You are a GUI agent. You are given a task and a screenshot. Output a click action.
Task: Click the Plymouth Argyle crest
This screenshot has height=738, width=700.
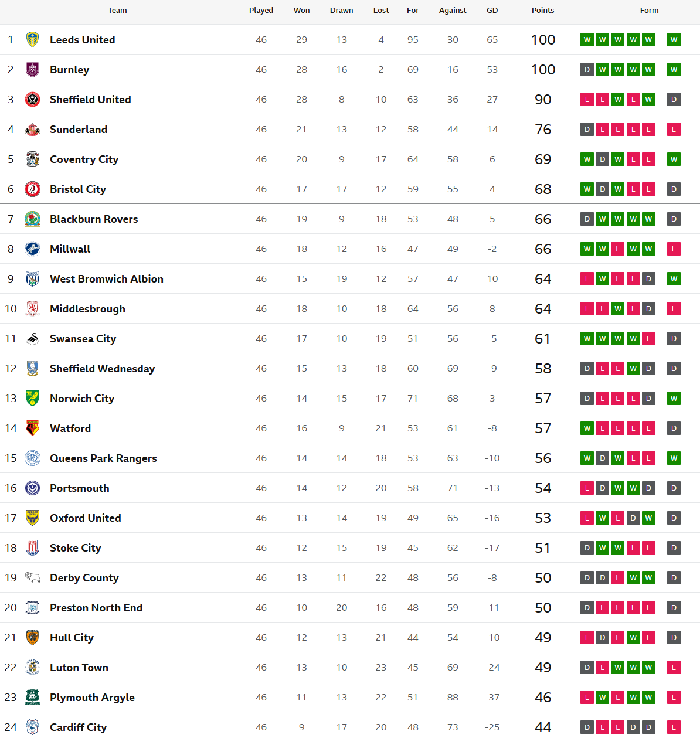click(33, 698)
